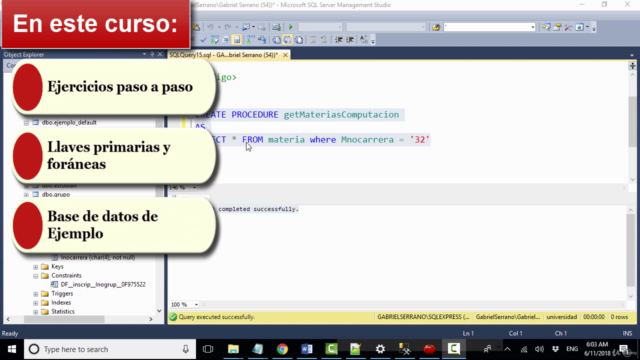Expand the Indexes folder node
This screenshot has height=360, width=640.
pyautogui.click(x=36, y=302)
